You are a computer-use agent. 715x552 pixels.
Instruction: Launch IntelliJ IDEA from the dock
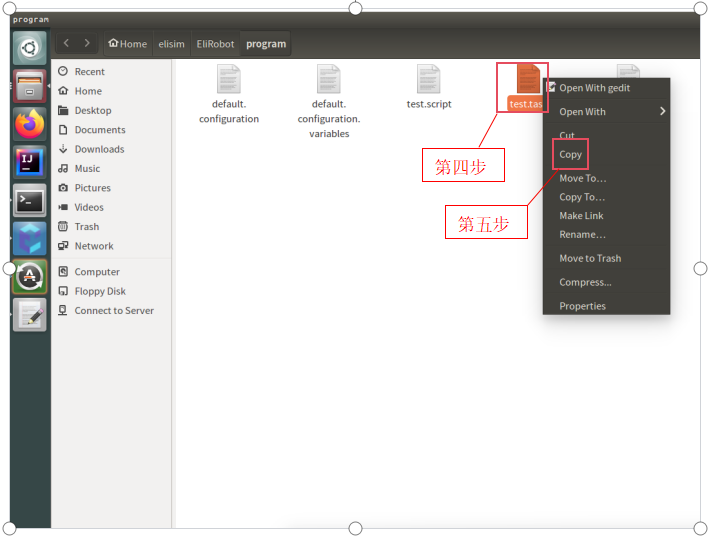pyautogui.click(x=30, y=162)
